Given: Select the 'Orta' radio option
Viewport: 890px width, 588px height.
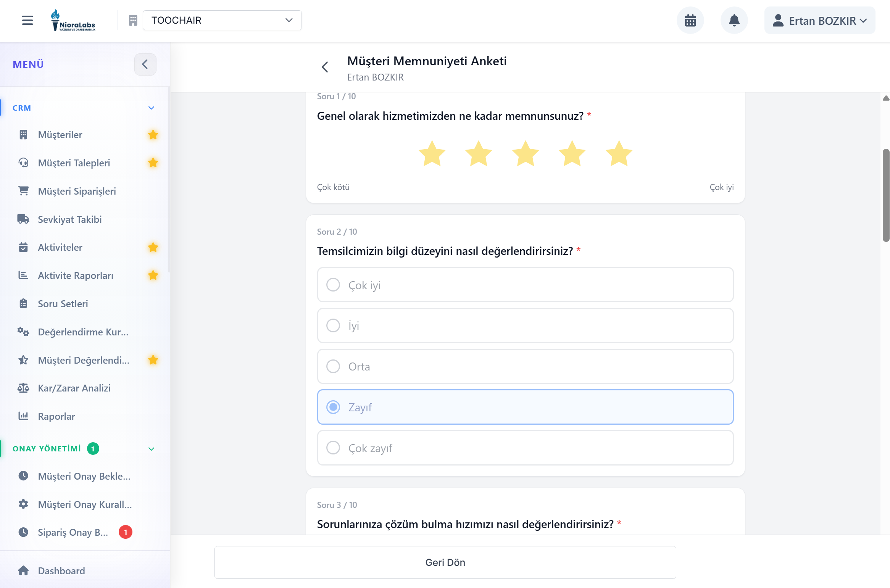Looking at the screenshot, I should tap(333, 366).
